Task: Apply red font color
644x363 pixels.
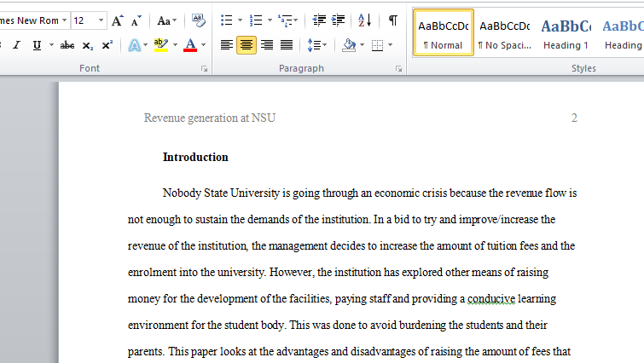Action: [x=190, y=44]
